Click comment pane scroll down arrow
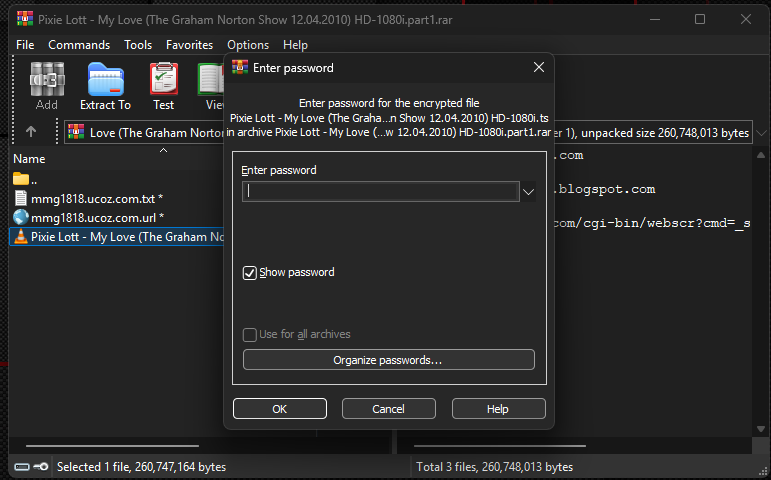 [x=761, y=429]
